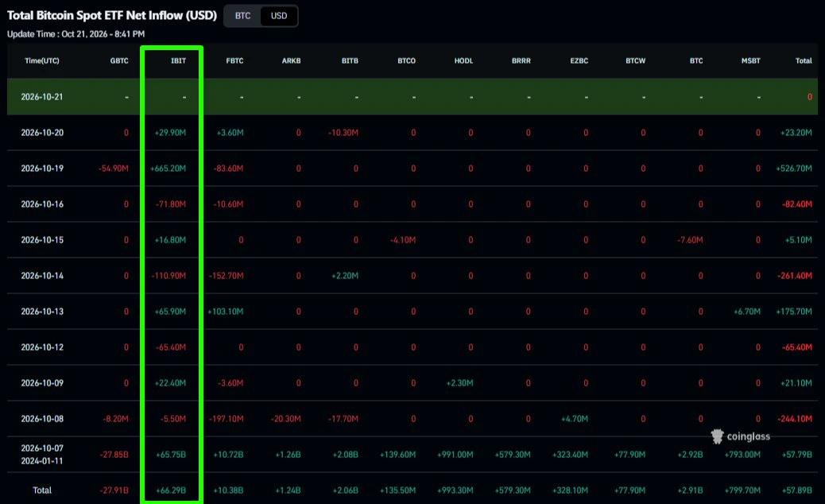Select the USD unit toggle option
This screenshot has height=504, width=825.
coord(279,16)
